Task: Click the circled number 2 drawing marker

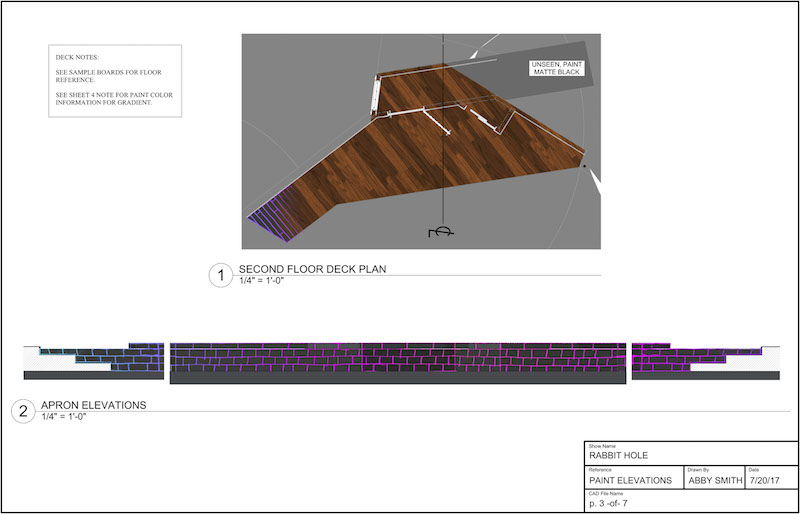Action: pyautogui.click(x=22, y=410)
